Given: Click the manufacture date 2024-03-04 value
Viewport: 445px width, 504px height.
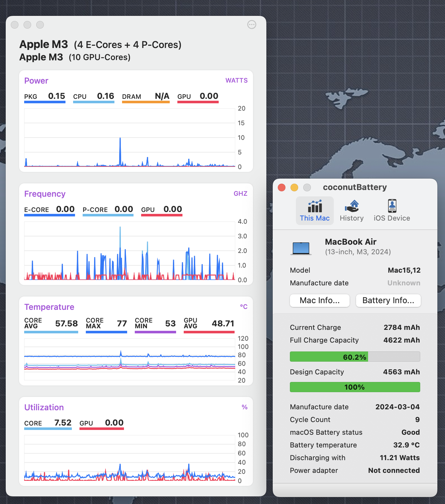Looking at the screenshot, I should click(x=398, y=407).
